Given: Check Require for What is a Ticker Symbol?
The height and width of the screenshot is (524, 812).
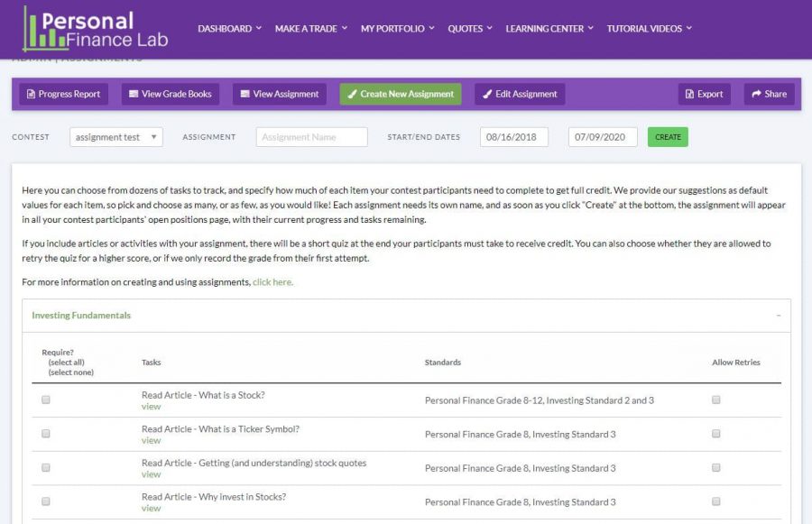Looking at the screenshot, I should click(45, 434).
